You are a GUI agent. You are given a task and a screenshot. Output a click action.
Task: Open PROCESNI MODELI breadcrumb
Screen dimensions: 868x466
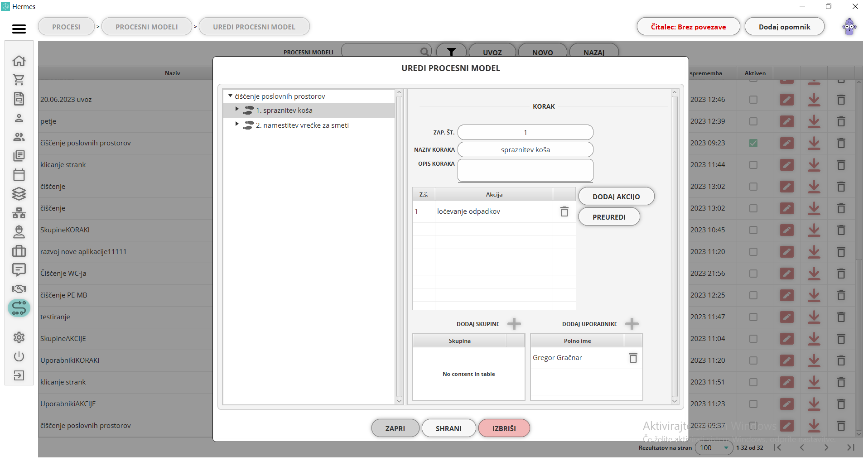147,27
